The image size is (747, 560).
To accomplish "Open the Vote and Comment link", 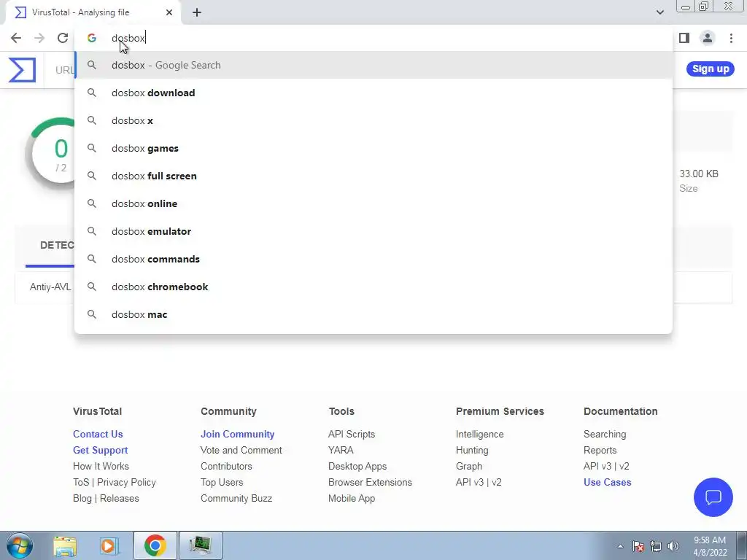I will (241, 450).
